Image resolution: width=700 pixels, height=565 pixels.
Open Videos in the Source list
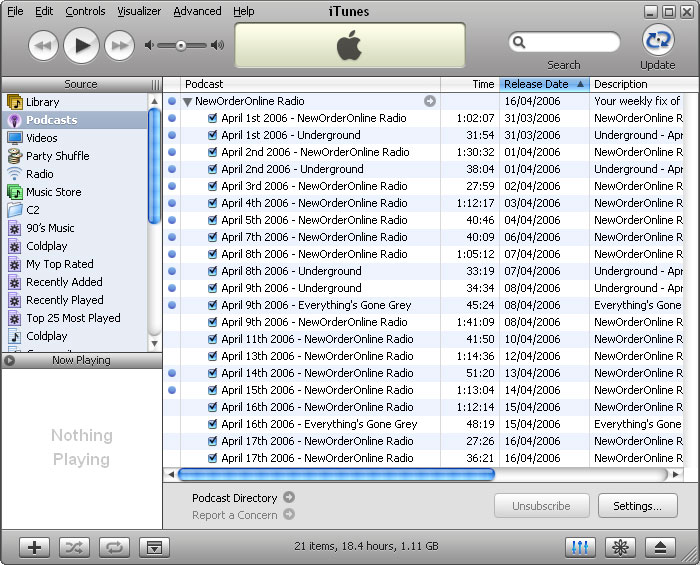click(x=75, y=138)
